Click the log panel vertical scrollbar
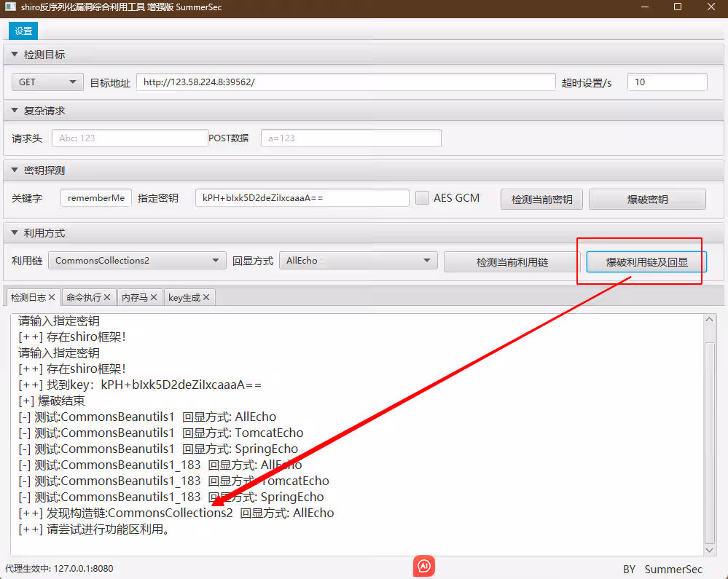 [710, 437]
